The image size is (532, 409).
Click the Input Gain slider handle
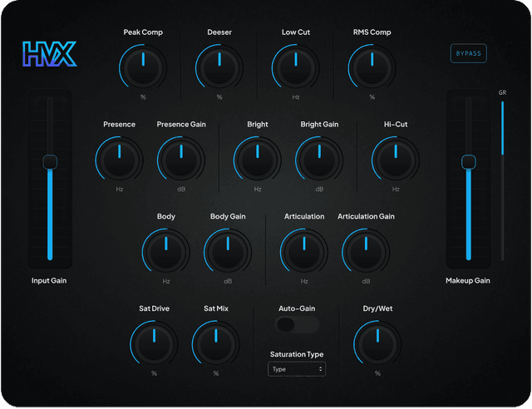pos(50,161)
